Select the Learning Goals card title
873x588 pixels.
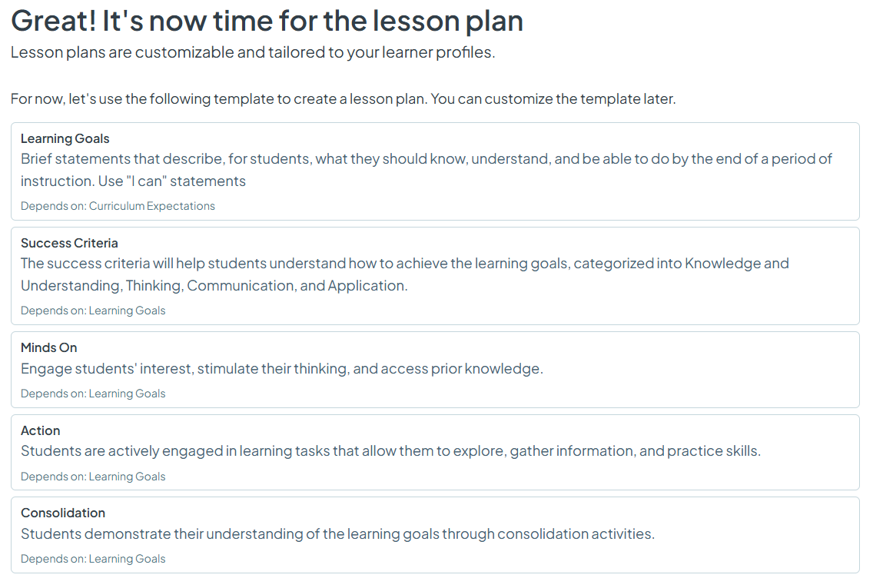coord(65,138)
